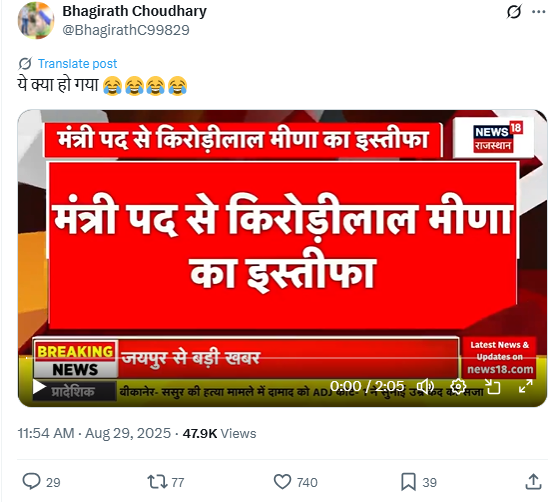The height and width of the screenshot is (502, 555).
Task: Open the share post icon
Action: coord(534,482)
